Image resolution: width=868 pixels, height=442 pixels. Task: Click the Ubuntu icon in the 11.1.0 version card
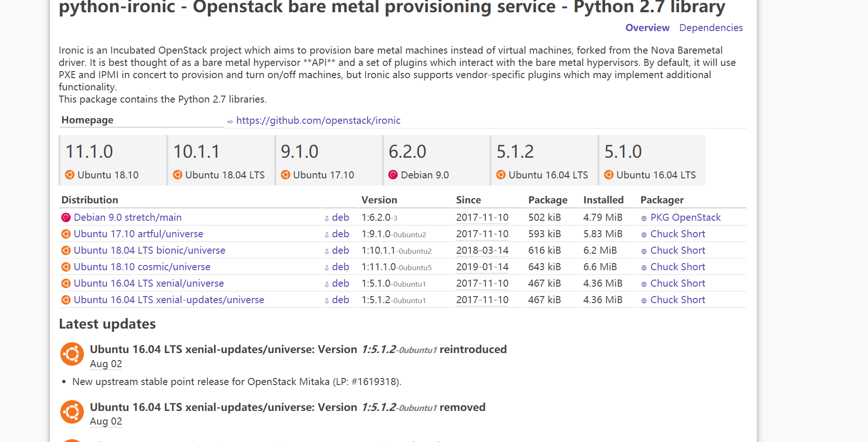(70, 175)
